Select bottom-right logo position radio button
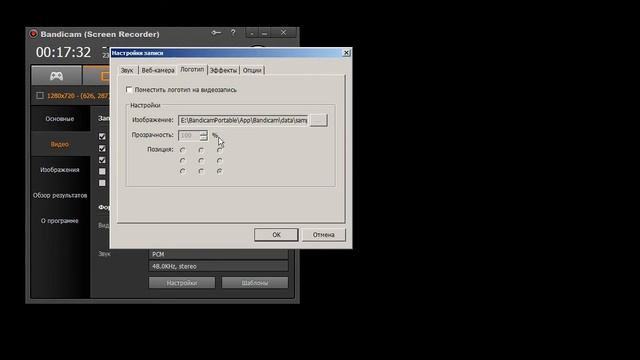Viewport: 640px width, 360px height. tap(220, 171)
